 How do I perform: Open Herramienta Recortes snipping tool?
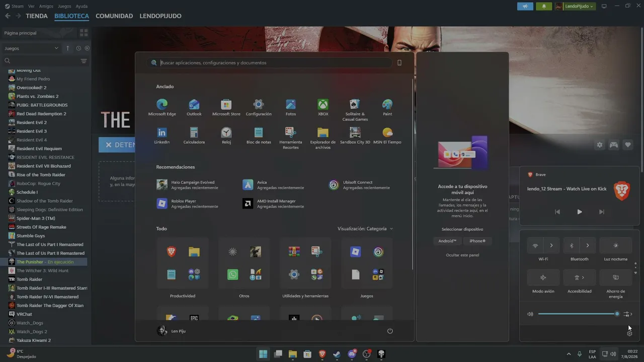click(x=291, y=138)
